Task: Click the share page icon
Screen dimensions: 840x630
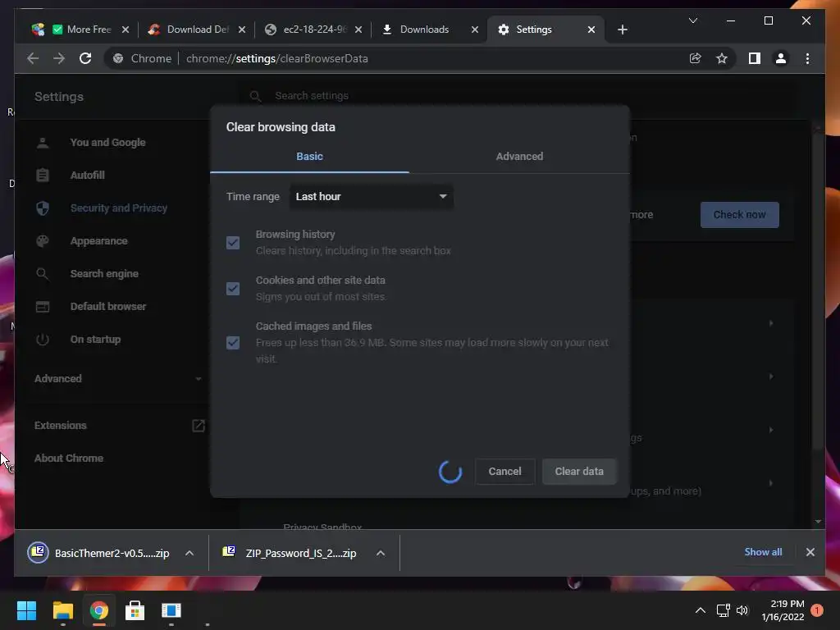Action: [x=696, y=58]
